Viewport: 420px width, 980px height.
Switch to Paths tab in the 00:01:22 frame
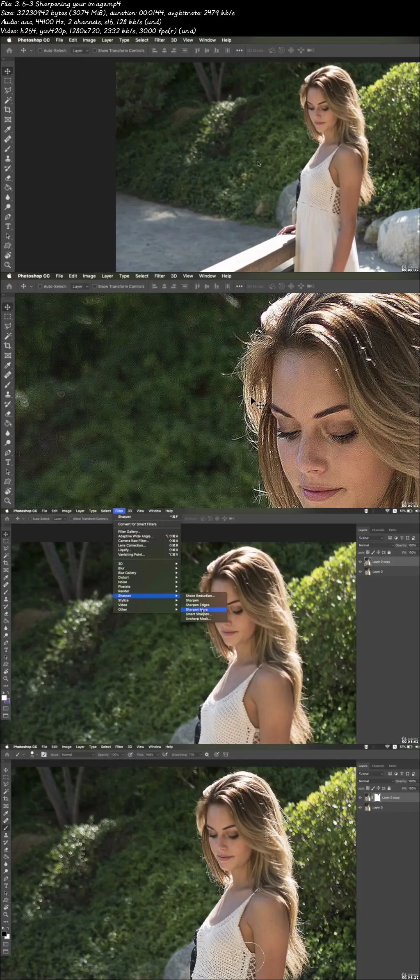click(393, 766)
